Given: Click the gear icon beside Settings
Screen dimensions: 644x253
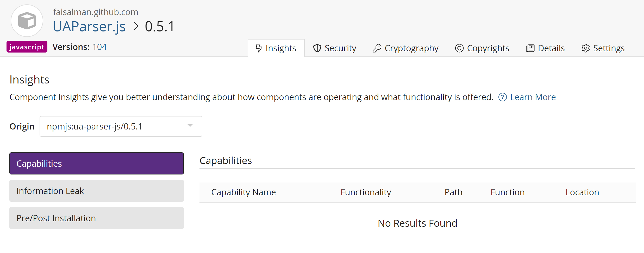Looking at the screenshot, I should pyautogui.click(x=585, y=48).
